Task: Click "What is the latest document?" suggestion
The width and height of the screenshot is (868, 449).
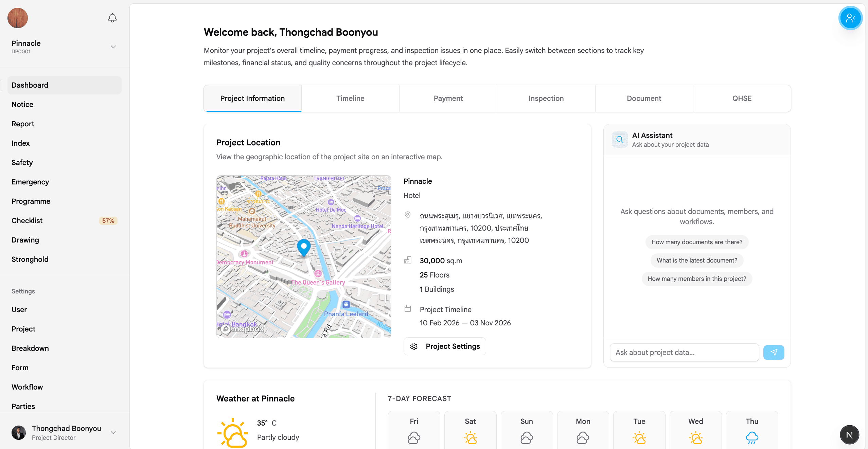Action: (697, 260)
